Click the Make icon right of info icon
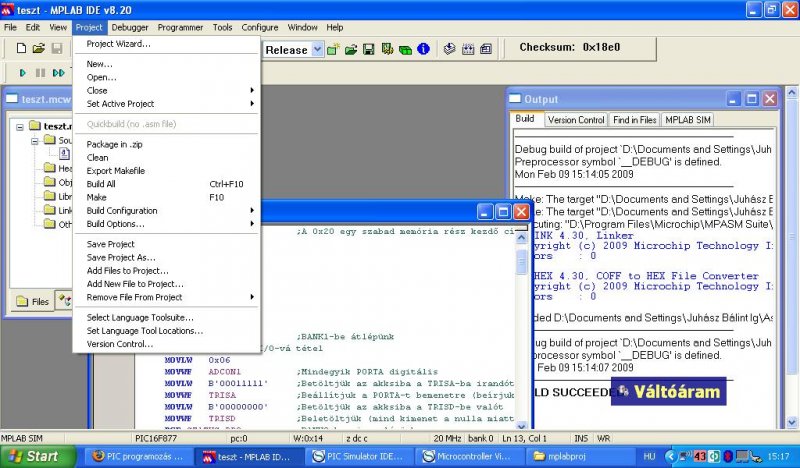800x468 pixels. click(449, 49)
